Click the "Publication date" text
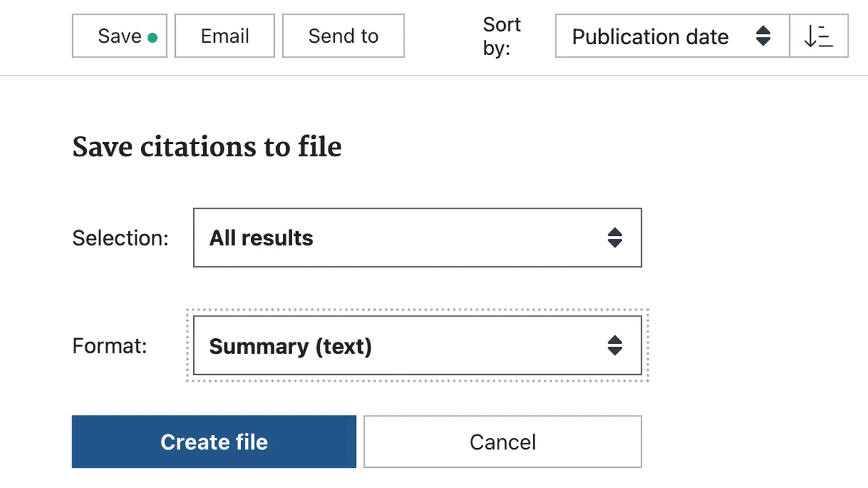The image size is (868, 488). (x=650, y=37)
